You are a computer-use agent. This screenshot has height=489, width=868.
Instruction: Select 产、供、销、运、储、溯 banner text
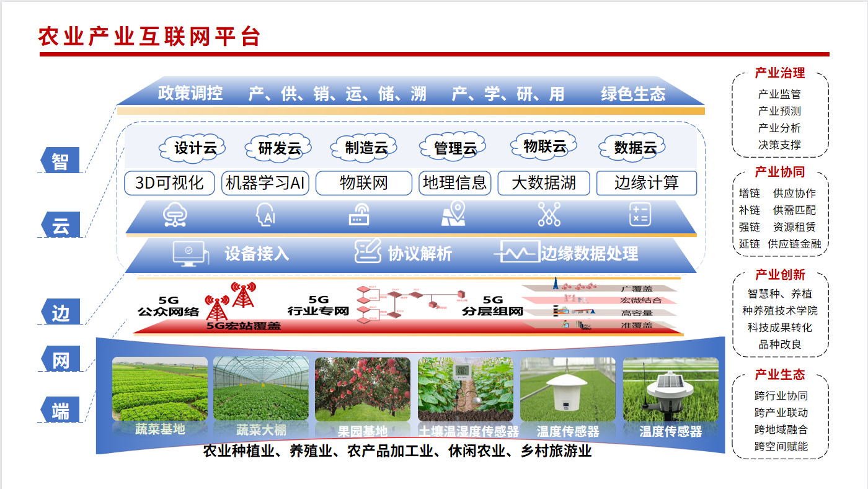[x=337, y=94]
